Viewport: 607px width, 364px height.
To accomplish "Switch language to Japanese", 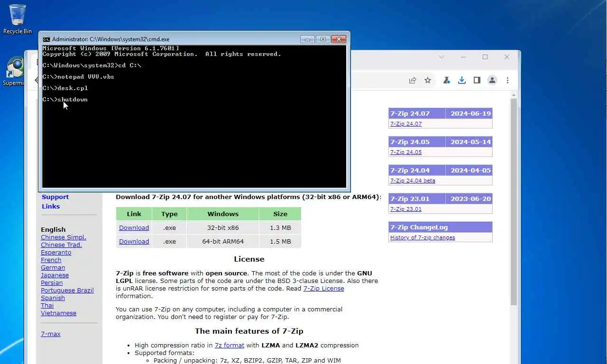I will click(55, 275).
